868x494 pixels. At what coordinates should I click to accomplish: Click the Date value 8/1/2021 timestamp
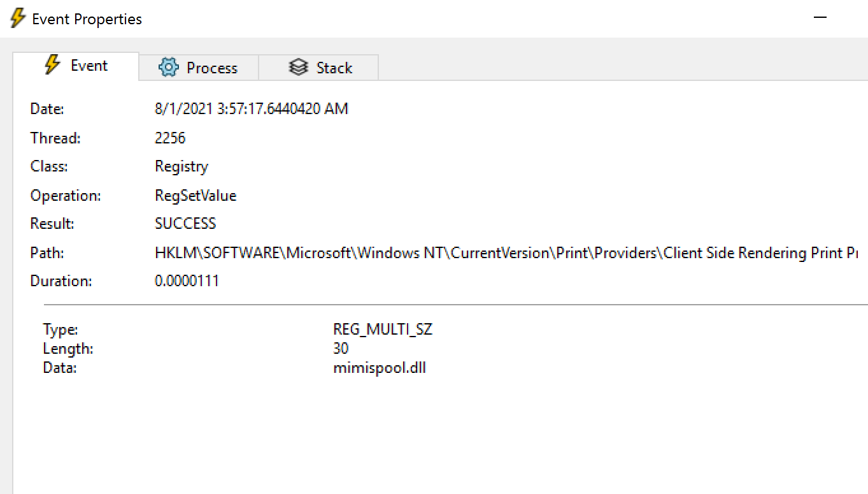252,109
